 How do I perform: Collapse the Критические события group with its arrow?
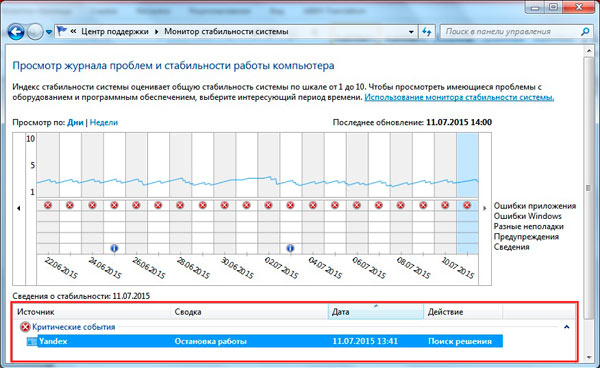[x=567, y=327]
